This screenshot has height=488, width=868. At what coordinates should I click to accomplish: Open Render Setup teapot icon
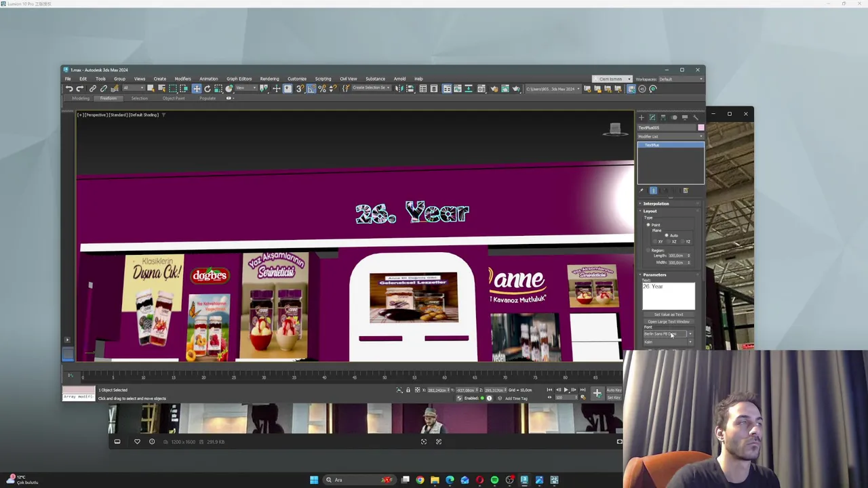(494, 89)
